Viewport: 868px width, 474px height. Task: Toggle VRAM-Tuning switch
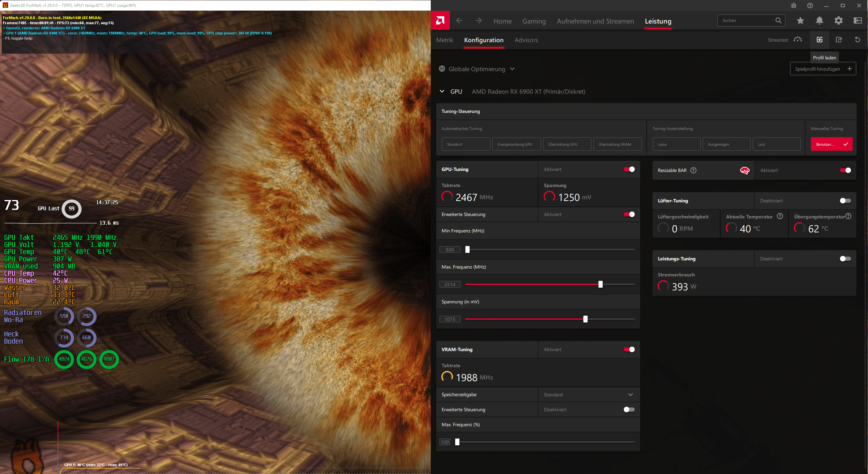pos(629,349)
